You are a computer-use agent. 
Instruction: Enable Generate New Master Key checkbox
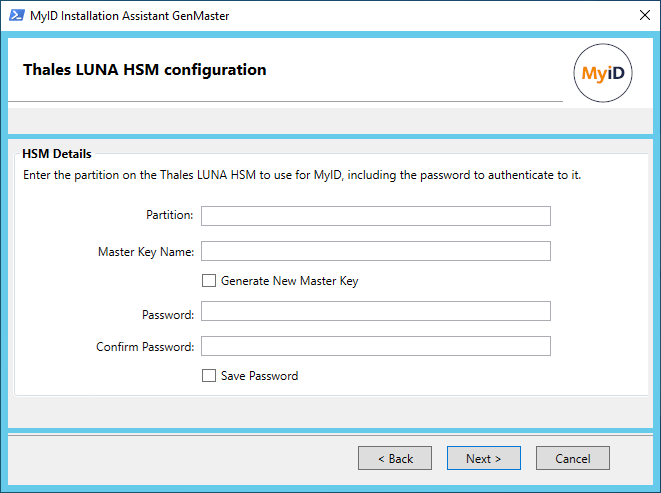point(209,280)
